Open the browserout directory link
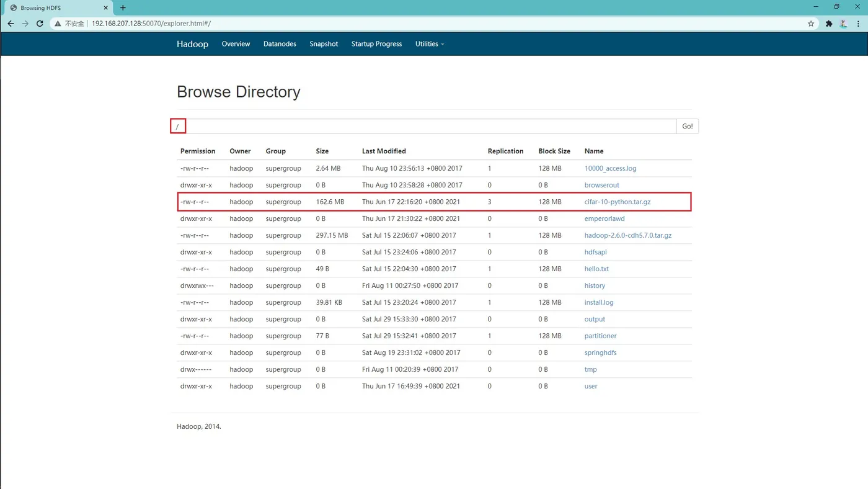Viewport: 868px width, 489px height. coord(601,185)
